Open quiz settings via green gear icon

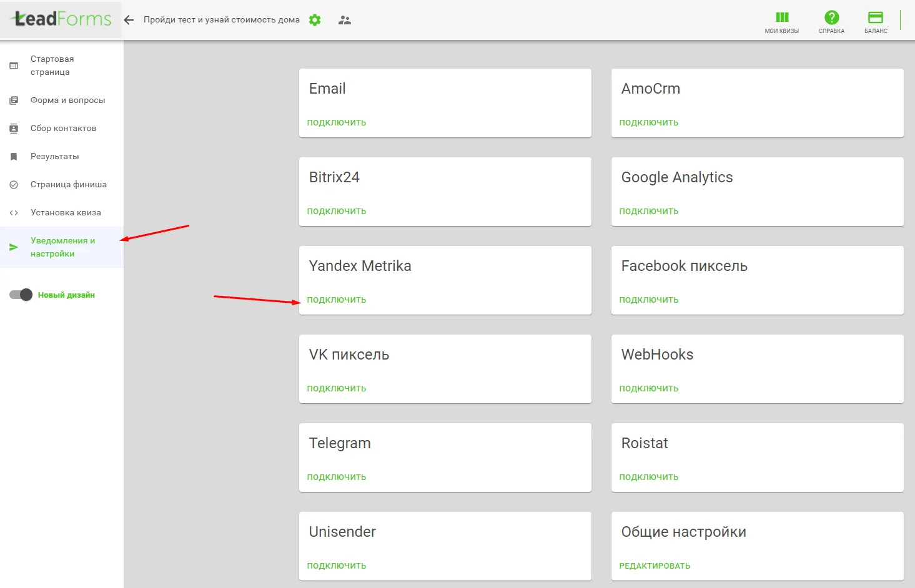[x=315, y=20]
